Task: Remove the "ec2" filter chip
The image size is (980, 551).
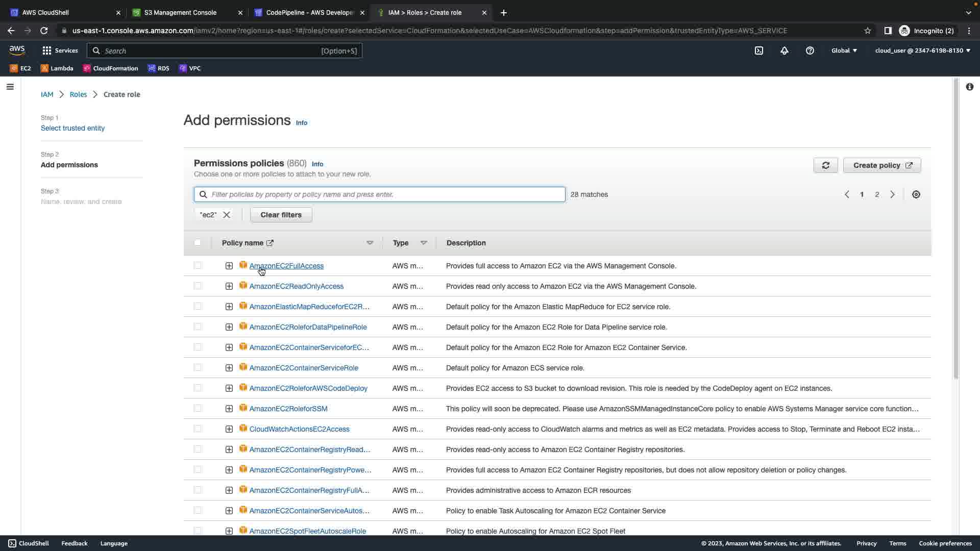Action: (x=227, y=215)
